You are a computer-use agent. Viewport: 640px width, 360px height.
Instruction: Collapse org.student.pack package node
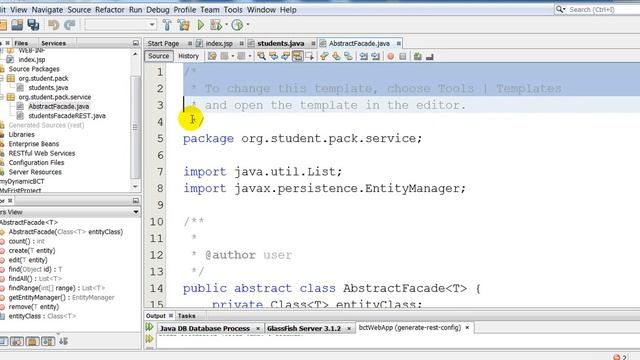pos(2,78)
